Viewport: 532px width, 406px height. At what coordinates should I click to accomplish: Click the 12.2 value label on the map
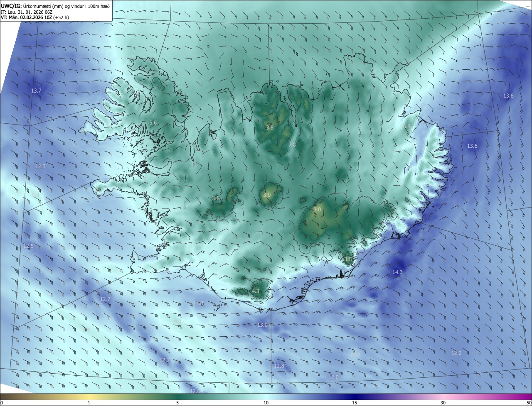(x=456, y=353)
